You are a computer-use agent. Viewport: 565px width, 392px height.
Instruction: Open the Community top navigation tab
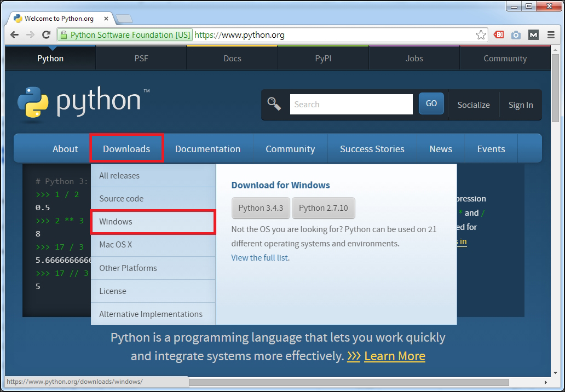click(x=505, y=59)
